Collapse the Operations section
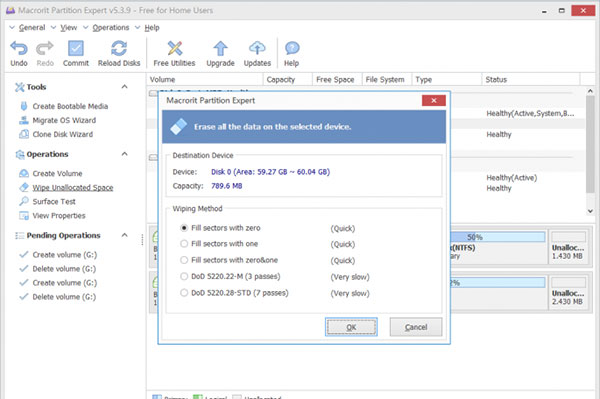Viewport: 600px width, 399px height. 124,154
